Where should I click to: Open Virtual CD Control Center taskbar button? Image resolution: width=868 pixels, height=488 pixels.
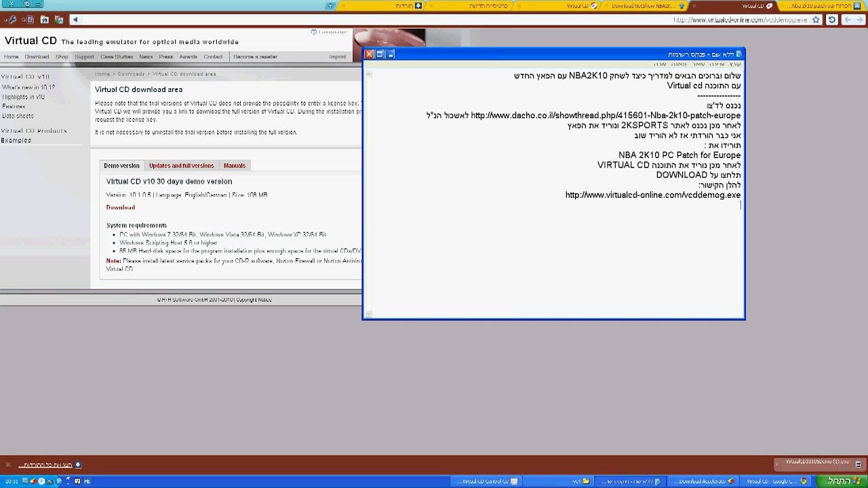pos(487,481)
